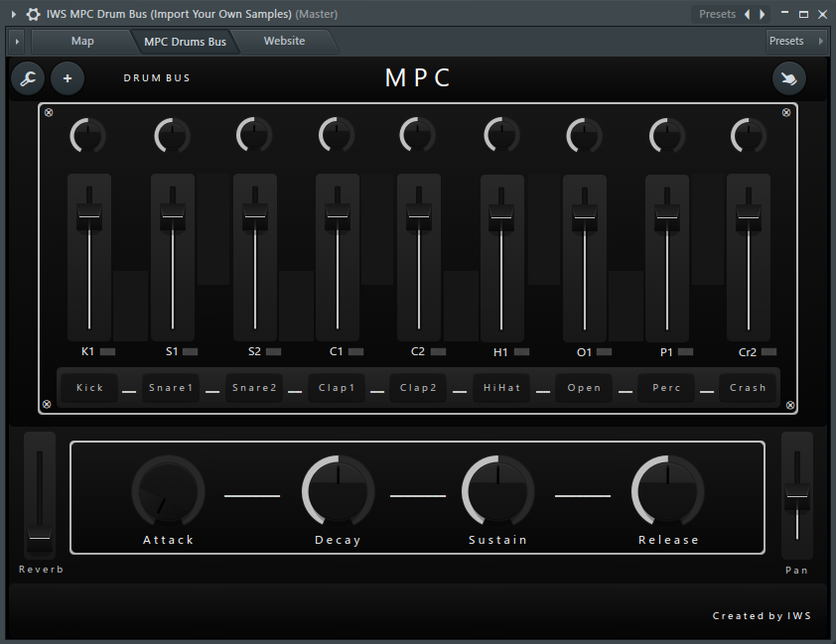Click the K1 channel knob
Screen dimensions: 836x644
pos(88,135)
